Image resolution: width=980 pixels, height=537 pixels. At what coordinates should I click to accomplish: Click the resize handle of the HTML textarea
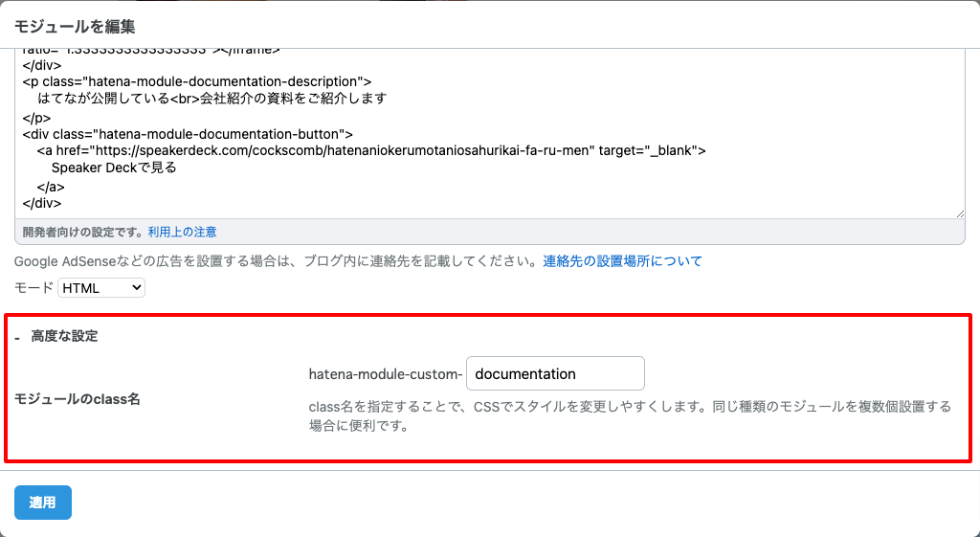click(x=959, y=213)
